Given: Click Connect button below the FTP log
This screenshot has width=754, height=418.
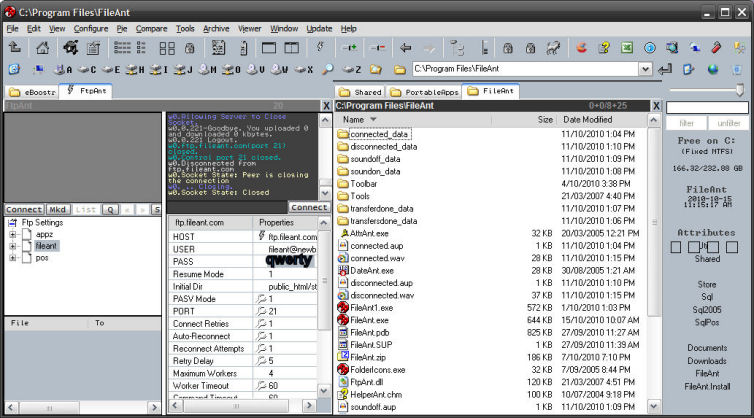Looking at the screenshot, I should pos(309,207).
